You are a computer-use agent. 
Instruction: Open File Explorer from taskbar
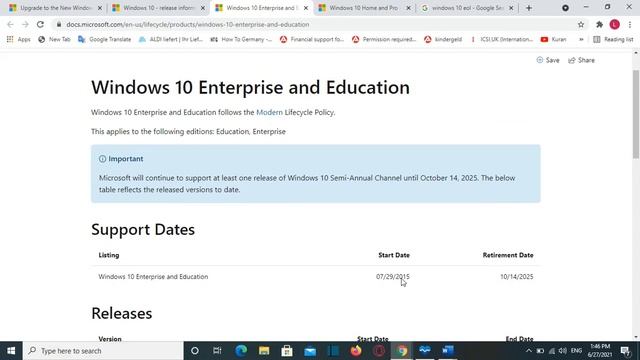(264, 351)
